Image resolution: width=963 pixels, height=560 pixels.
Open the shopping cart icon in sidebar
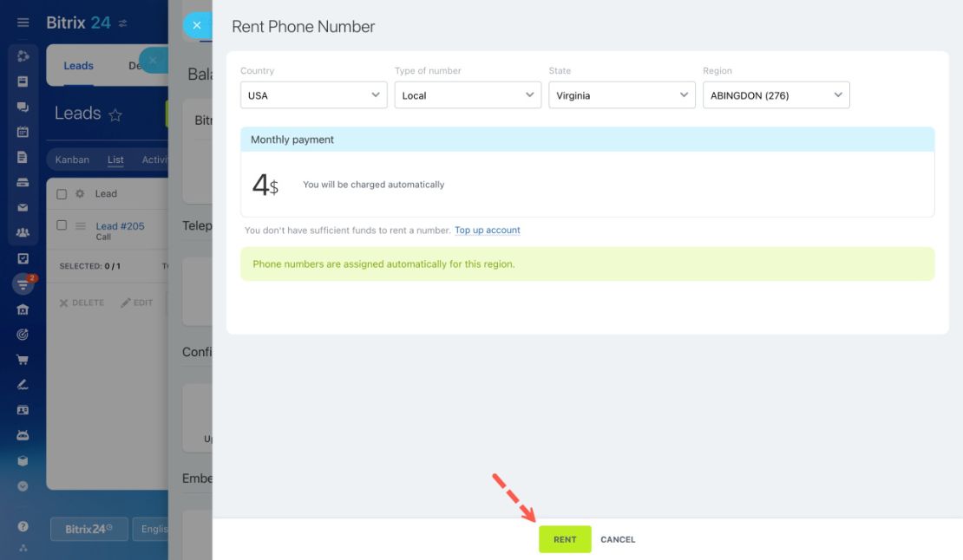[x=23, y=360]
